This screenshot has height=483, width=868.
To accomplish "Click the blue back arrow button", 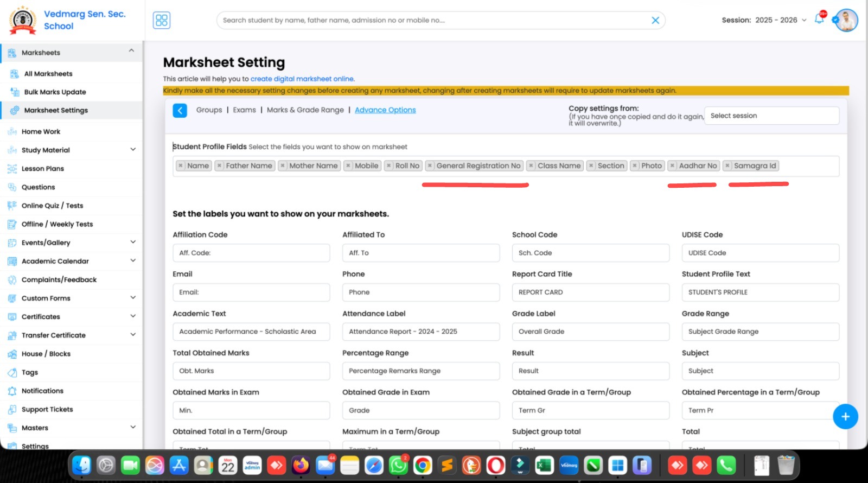I will point(180,110).
